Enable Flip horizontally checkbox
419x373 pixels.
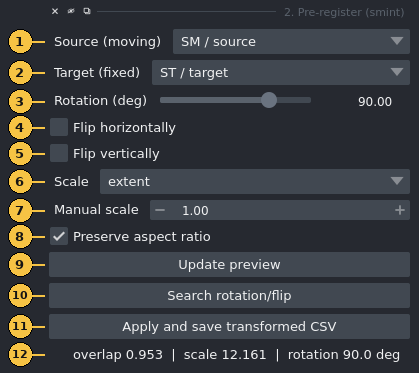pyautogui.click(x=59, y=127)
